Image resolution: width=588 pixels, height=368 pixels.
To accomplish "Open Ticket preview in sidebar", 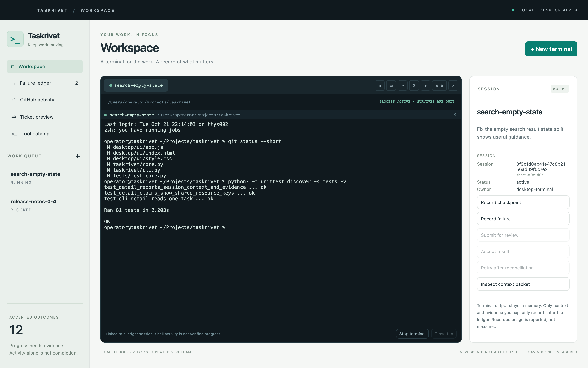I will pos(45,117).
